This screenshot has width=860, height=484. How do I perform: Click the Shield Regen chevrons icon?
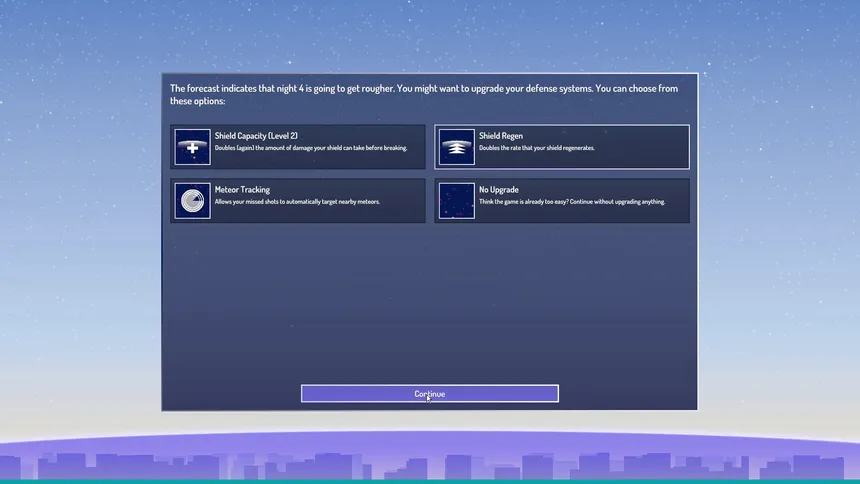pos(457,147)
